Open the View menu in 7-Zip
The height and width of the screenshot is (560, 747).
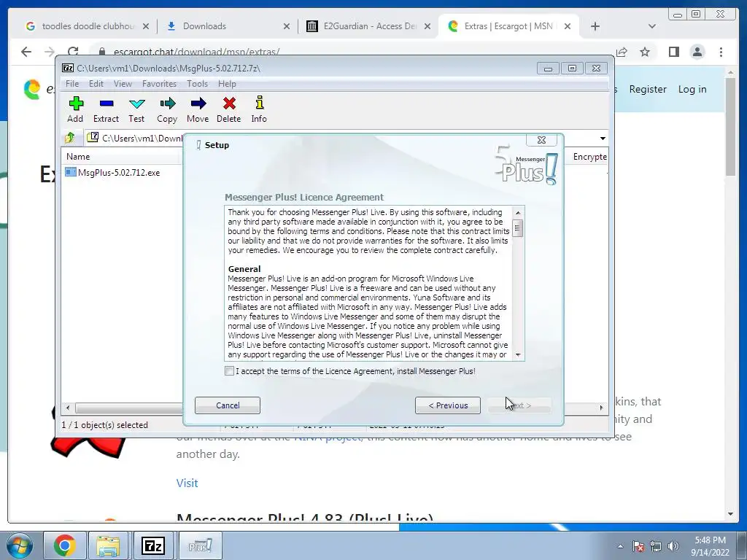tap(123, 84)
